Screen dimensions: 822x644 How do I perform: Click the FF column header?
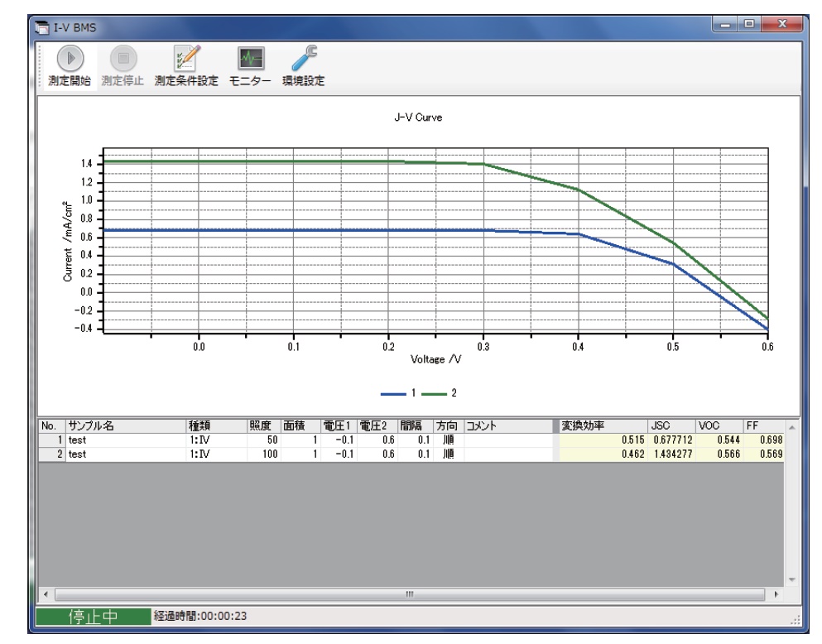(764, 425)
